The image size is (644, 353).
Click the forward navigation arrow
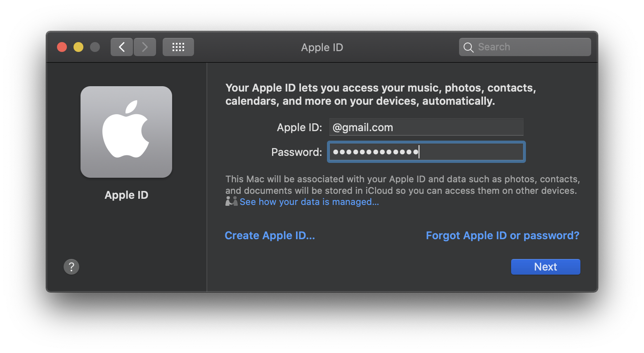coord(145,47)
